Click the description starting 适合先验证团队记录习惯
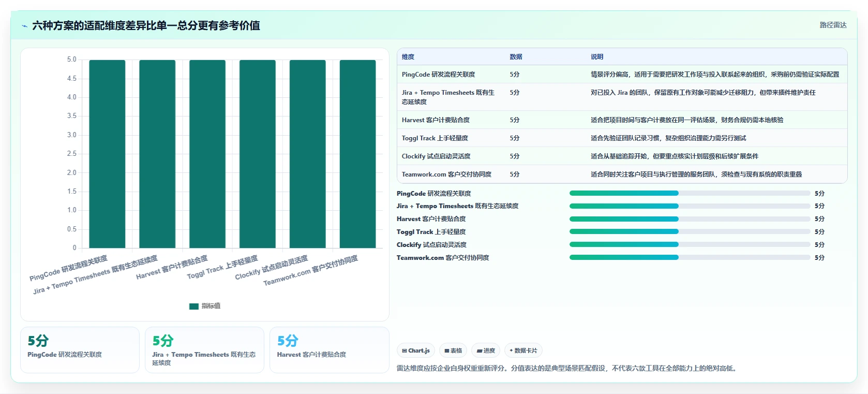Viewport: 868px width, 394px height. 668,138
